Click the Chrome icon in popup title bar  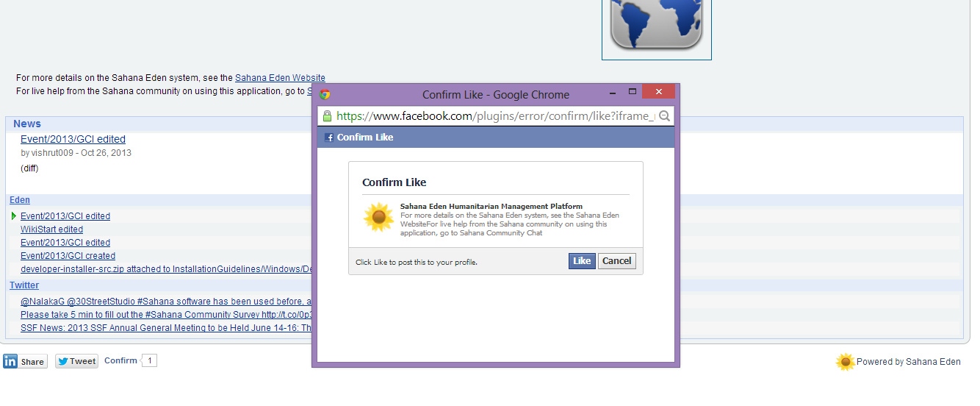click(325, 94)
